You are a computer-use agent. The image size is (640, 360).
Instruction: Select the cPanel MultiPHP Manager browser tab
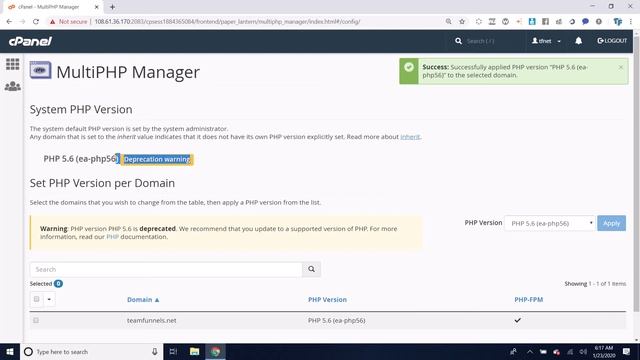(x=52, y=7)
